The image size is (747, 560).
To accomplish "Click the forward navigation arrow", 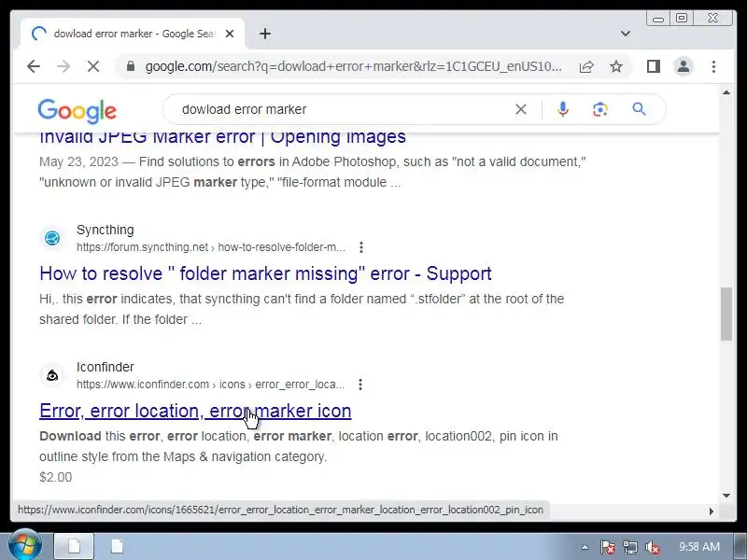I will (63, 66).
